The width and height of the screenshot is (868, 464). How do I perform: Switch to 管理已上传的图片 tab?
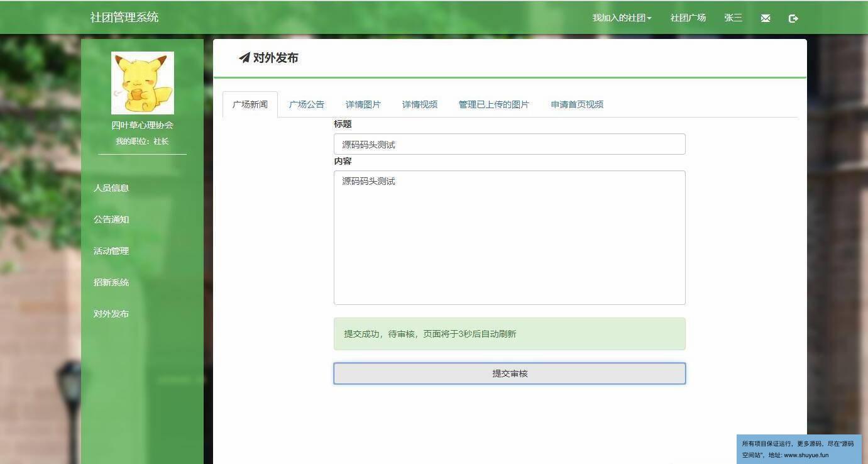point(494,104)
